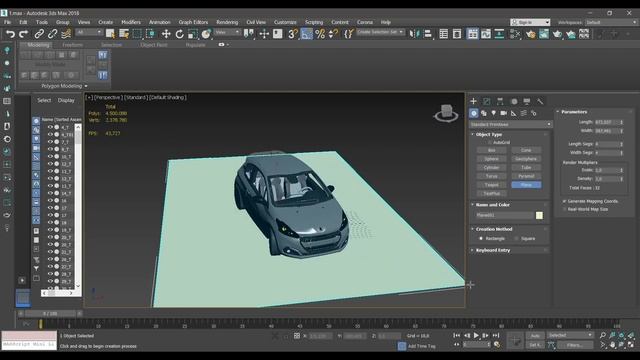
Task: Switch to the Hierarchy command panel tab
Action: pos(500,101)
